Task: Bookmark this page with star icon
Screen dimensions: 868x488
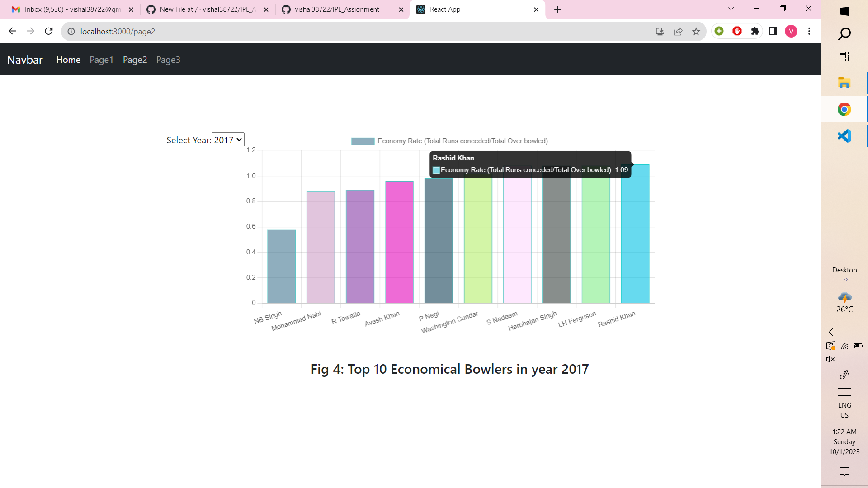Action: point(696,31)
